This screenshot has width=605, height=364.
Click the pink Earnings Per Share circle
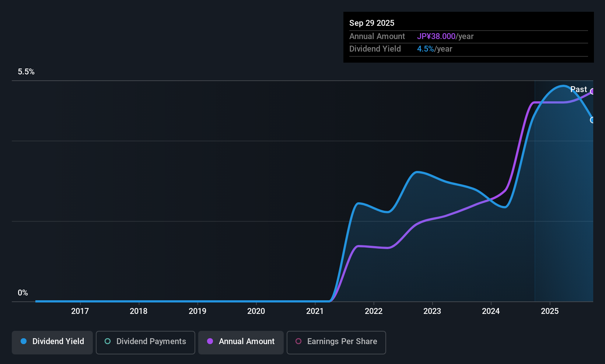click(x=298, y=342)
